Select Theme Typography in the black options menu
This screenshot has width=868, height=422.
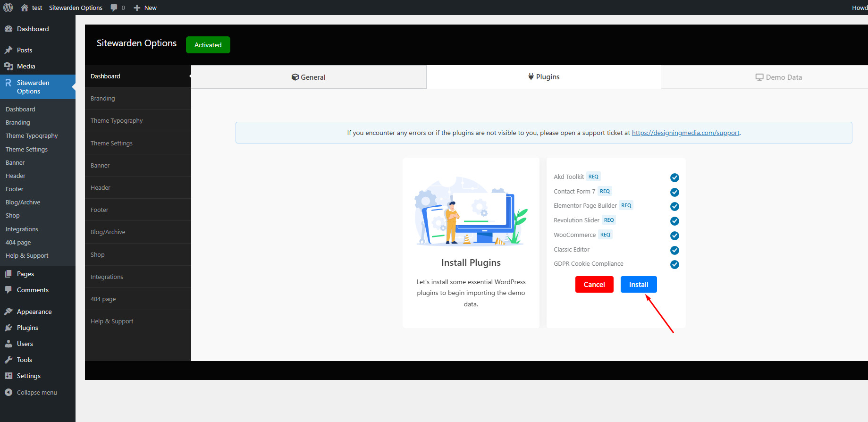pyautogui.click(x=138, y=120)
